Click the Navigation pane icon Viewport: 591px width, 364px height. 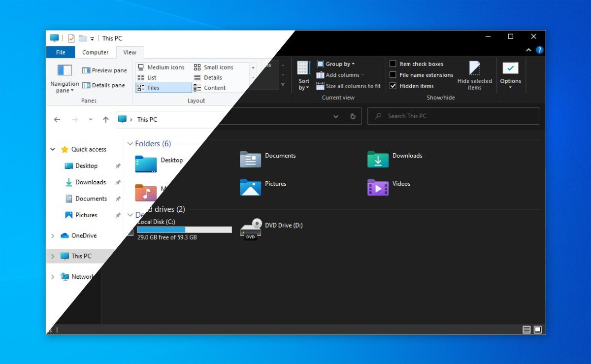pos(65,70)
